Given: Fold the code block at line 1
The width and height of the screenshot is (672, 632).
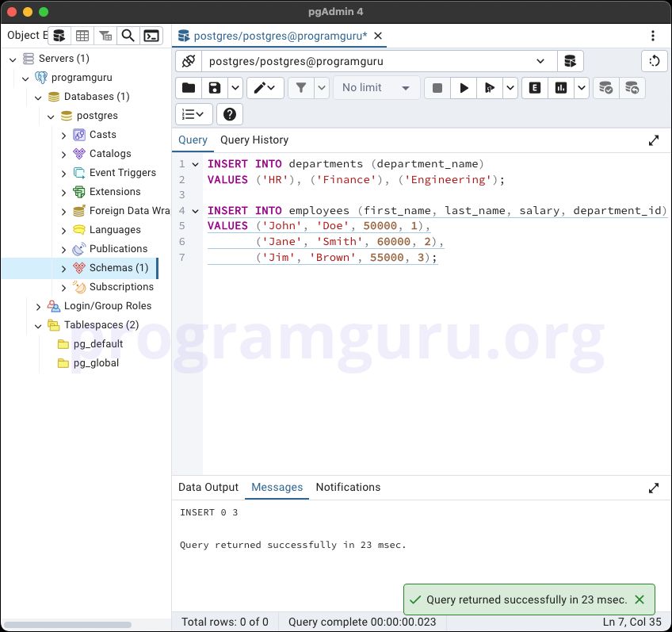Looking at the screenshot, I should pos(196,164).
